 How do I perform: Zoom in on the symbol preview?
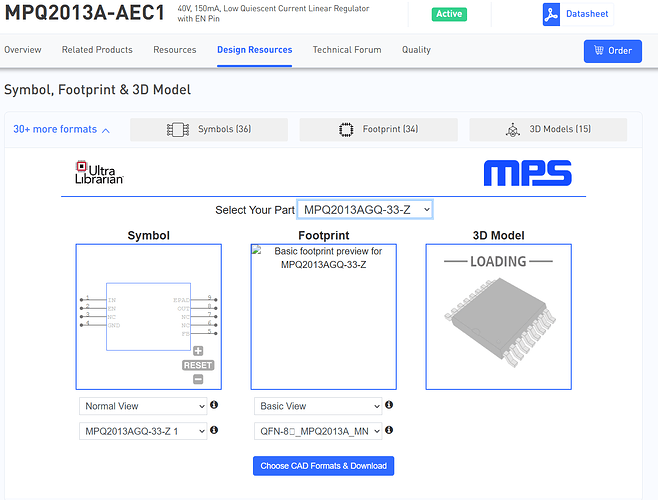coord(198,351)
